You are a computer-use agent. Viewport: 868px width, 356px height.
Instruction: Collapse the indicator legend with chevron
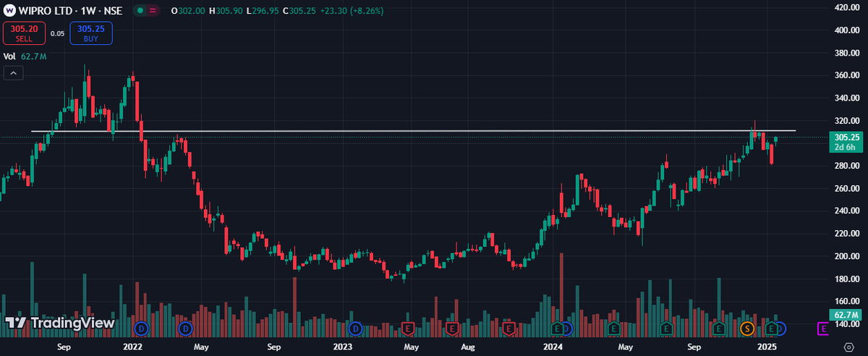(x=14, y=72)
